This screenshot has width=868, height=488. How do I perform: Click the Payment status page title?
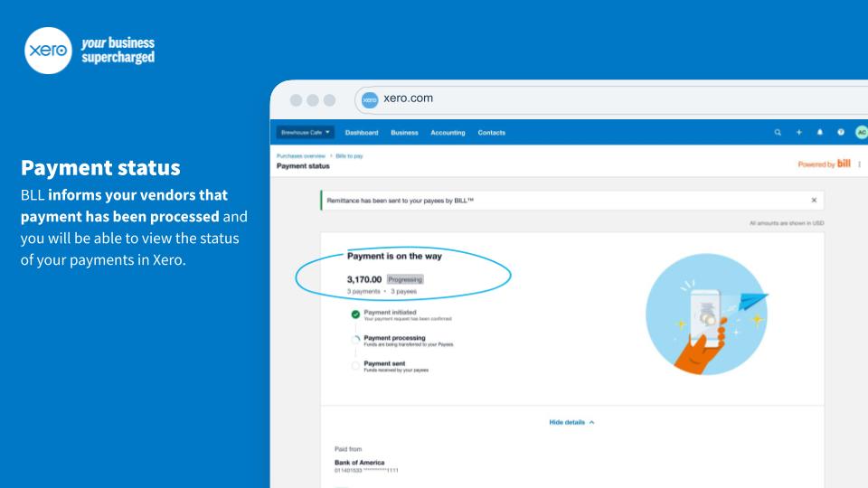303,166
